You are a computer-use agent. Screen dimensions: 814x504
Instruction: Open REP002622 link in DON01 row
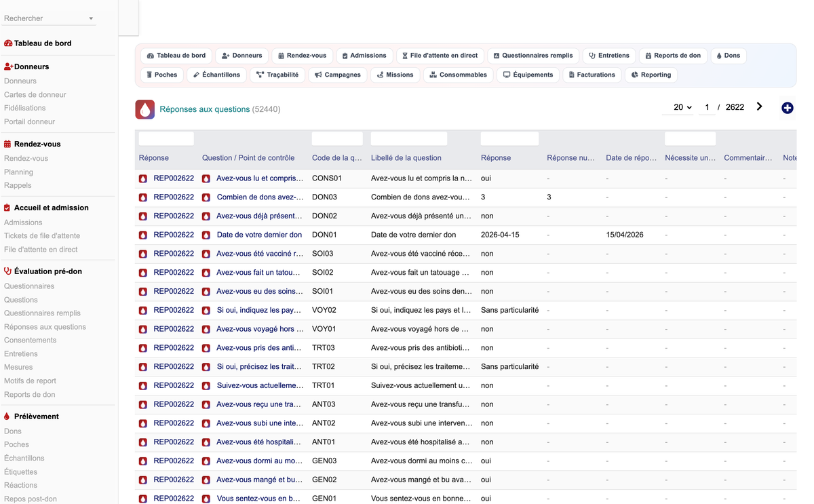pyautogui.click(x=174, y=235)
